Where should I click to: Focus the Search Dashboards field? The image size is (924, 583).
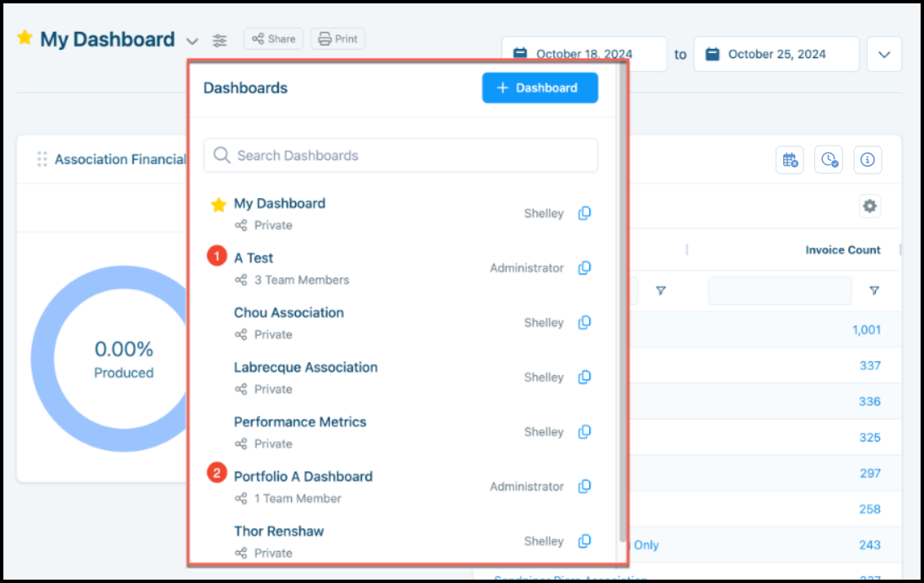(400, 156)
